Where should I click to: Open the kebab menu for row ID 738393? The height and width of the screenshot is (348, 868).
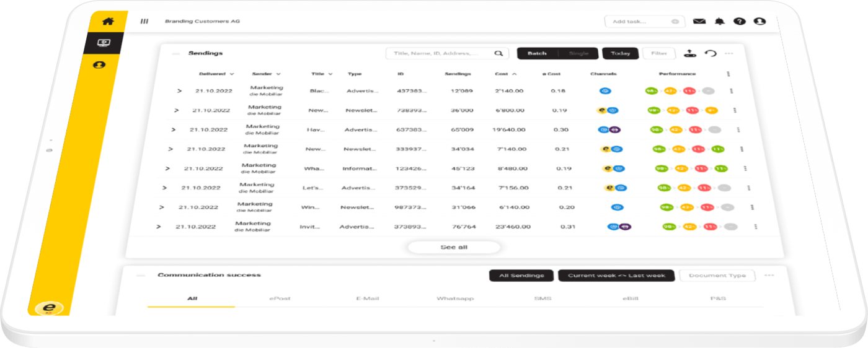[735, 110]
